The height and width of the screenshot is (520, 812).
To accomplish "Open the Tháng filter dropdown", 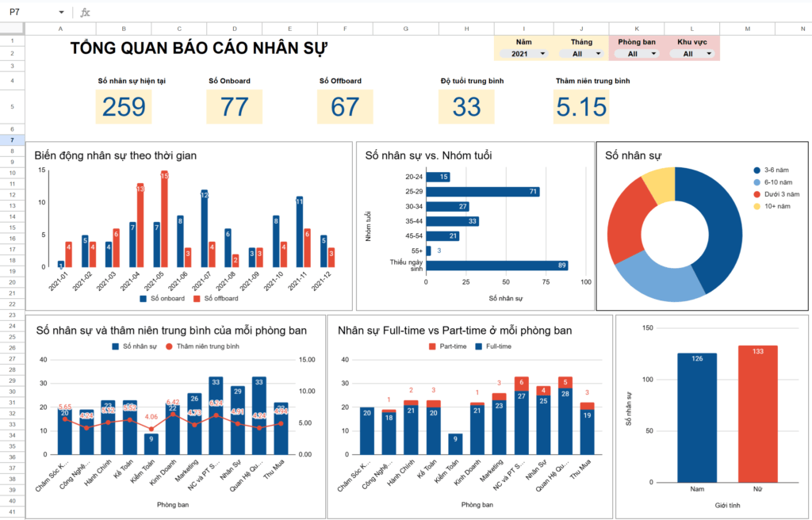I will (581, 54).
